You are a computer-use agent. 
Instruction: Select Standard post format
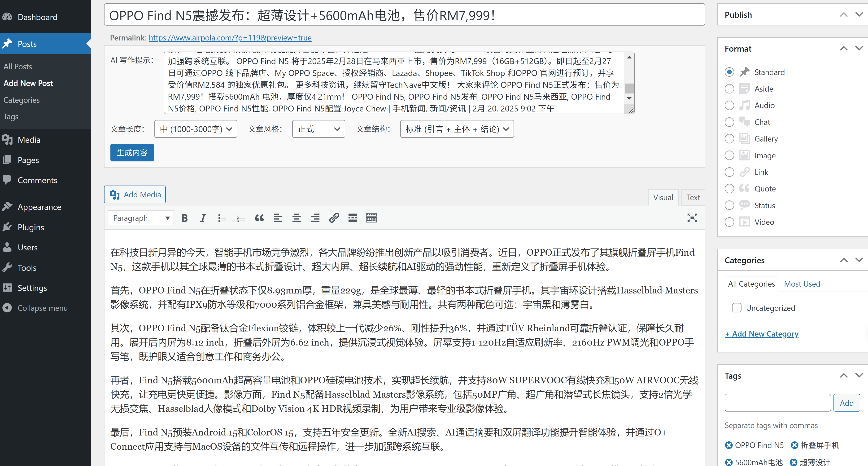pos(729,72)
